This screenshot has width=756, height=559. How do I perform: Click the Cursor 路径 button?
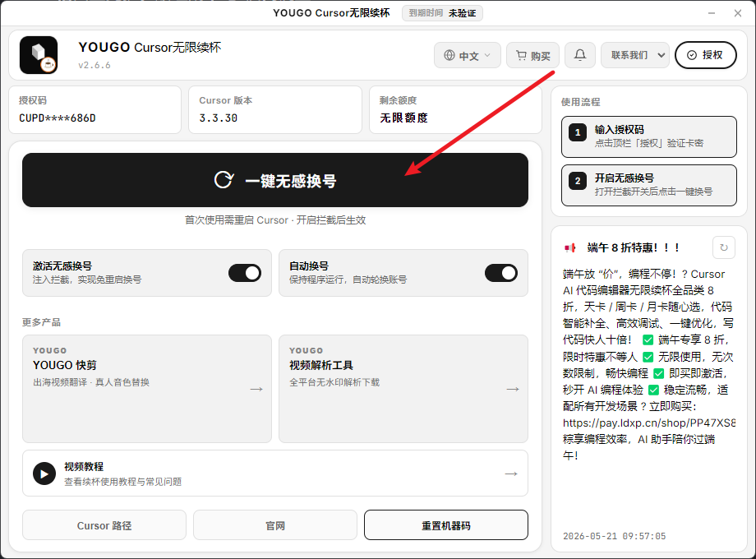(104, 525)
